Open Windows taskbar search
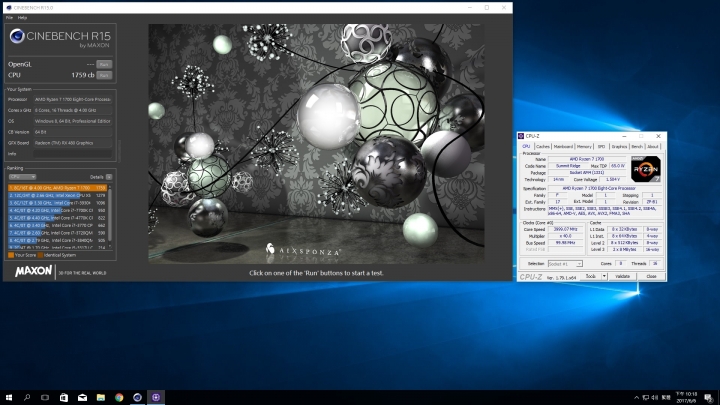The image size is (720, 405). click(27, 398)
